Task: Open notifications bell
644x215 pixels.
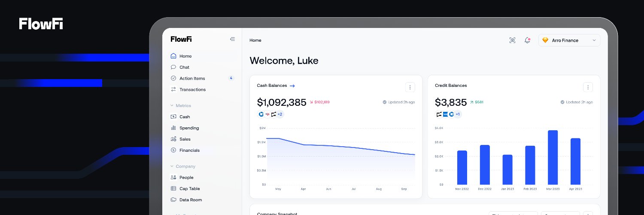Action: [527, 40]
